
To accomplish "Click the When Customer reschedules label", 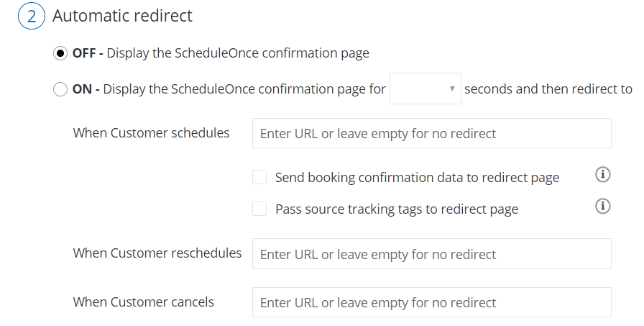I will tap(157, 253).
